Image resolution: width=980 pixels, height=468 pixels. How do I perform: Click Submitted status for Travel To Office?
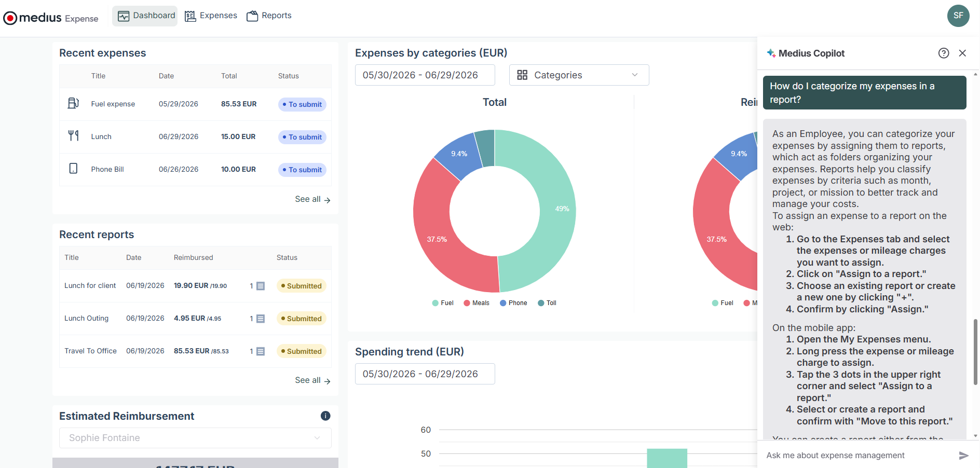(x=301, y=351)
